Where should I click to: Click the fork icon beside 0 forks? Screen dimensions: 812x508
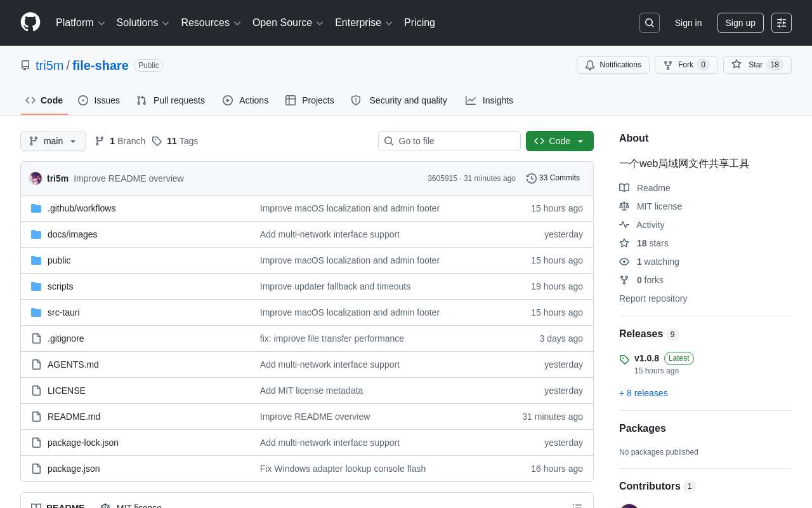point(624,280)
